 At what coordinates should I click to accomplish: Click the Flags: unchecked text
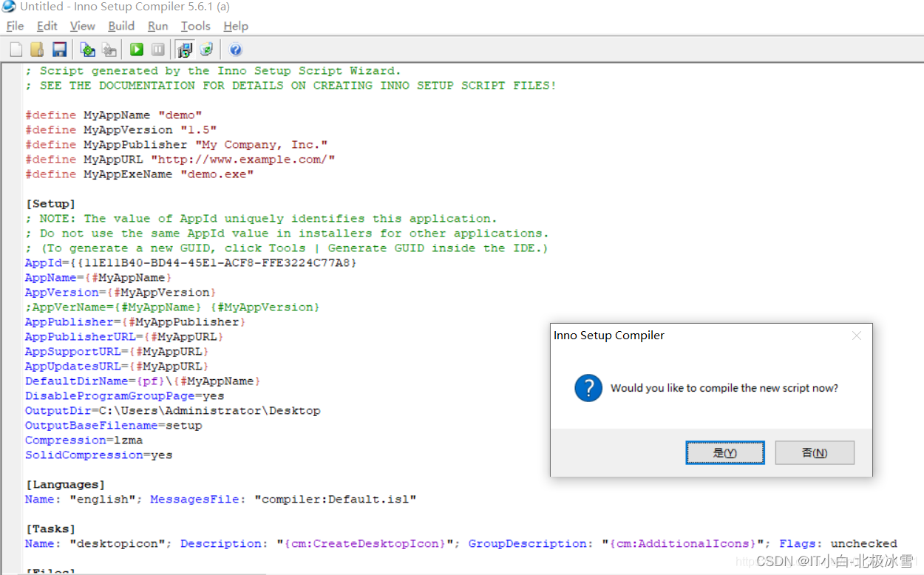838,544
